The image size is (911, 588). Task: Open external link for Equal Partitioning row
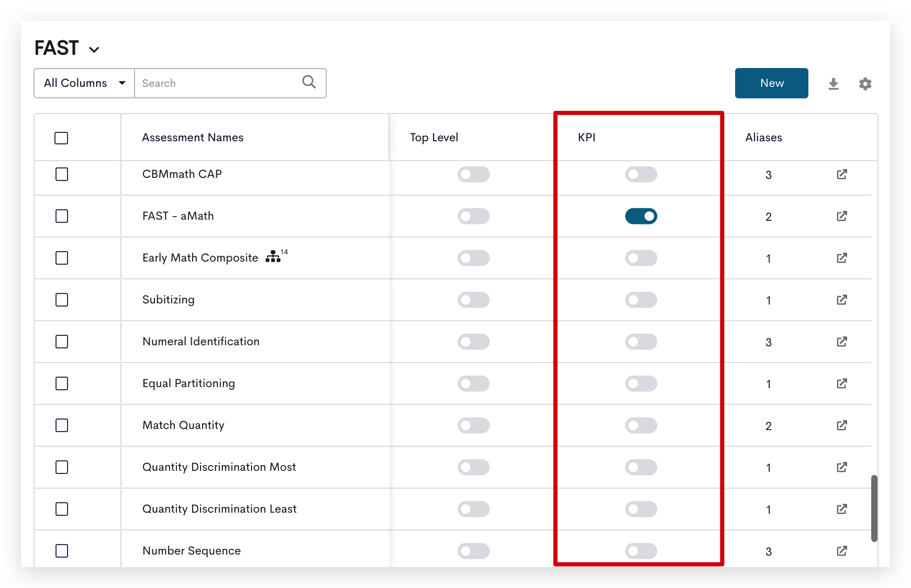[x=842, y=383]
